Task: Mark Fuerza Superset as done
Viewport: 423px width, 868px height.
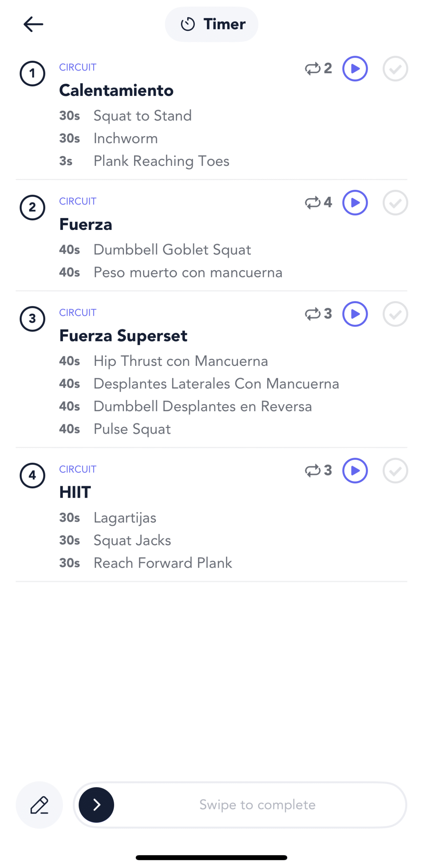Action: (395, 314)
